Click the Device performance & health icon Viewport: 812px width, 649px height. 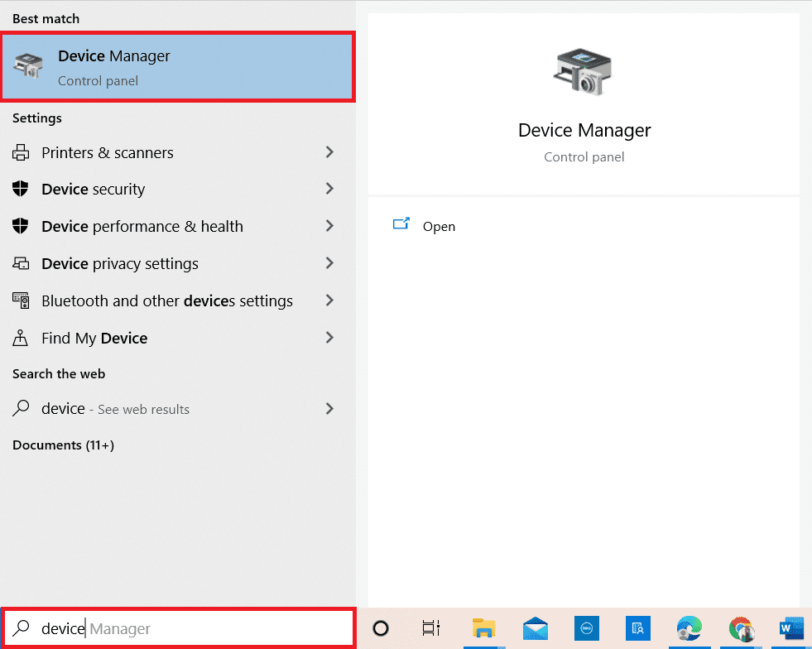point(21,226)
